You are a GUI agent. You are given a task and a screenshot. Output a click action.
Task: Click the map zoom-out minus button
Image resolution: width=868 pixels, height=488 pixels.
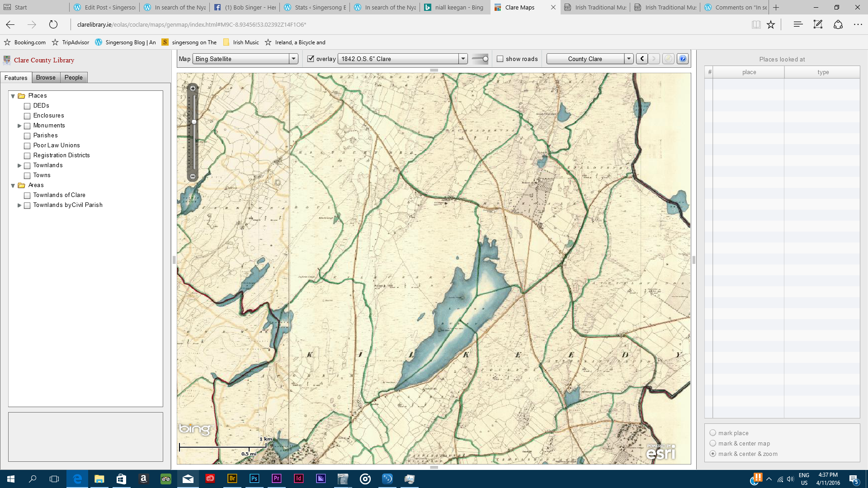[193, 176]
